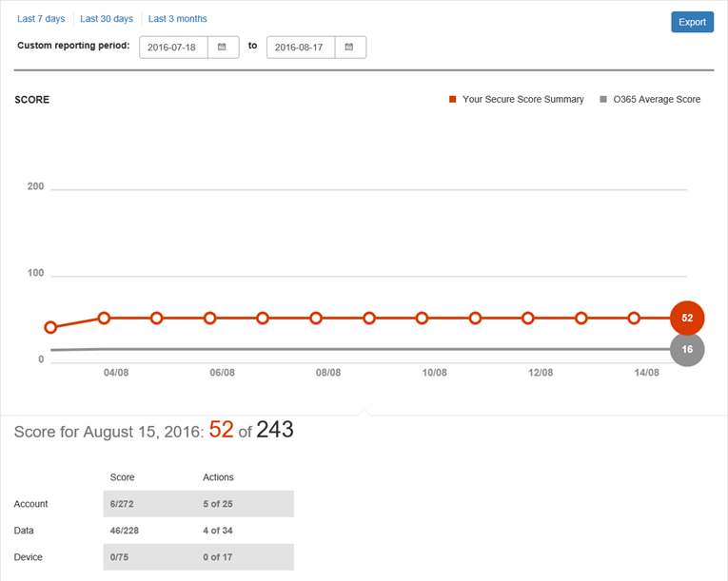The image size is (728, 581).
Task: Toggle O365 Average Score legend item
Action: click(651, 100)
